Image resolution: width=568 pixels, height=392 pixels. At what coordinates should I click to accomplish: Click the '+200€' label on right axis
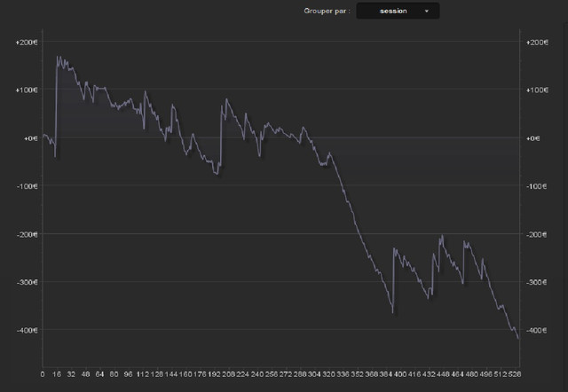(x=537, y=43)
